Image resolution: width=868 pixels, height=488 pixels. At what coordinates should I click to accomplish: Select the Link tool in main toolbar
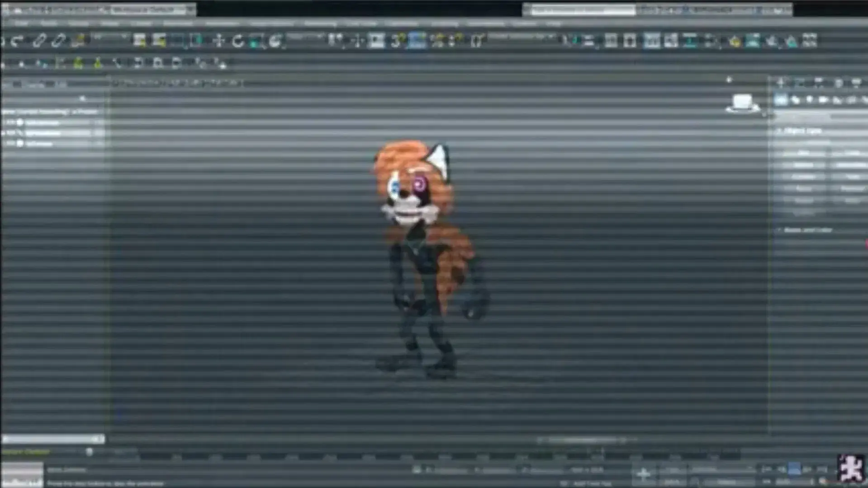pos(39,41)
